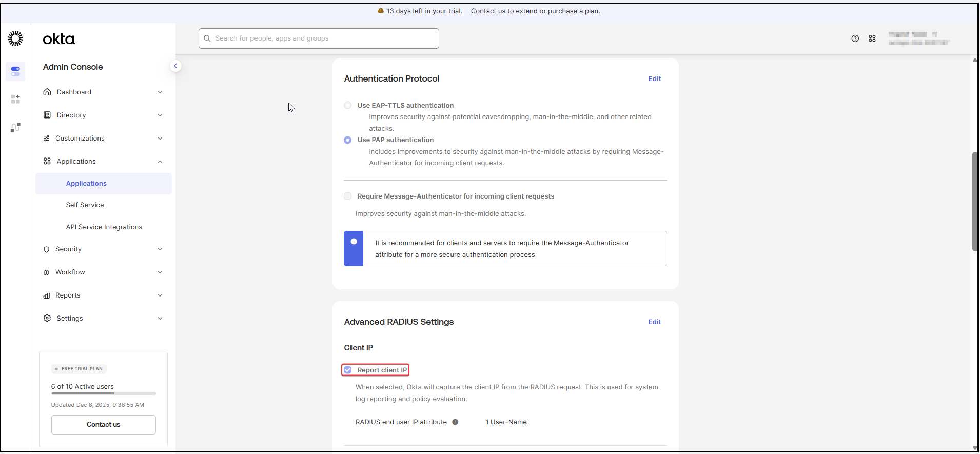Click the Contact us button in trial panel
The width and height of the screenshot is (980, 454).
pos(103,425)
